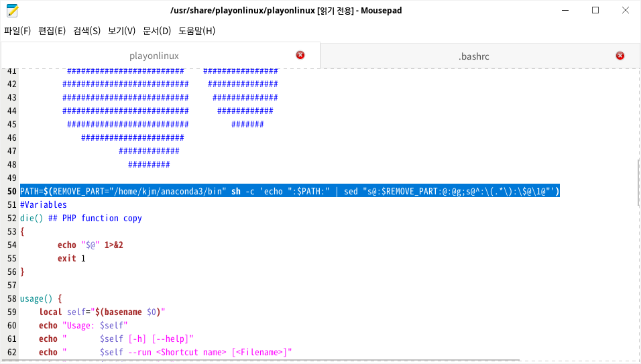Click the hash row on line 46
The image size is (641, 364).
[x=133, y=137]
